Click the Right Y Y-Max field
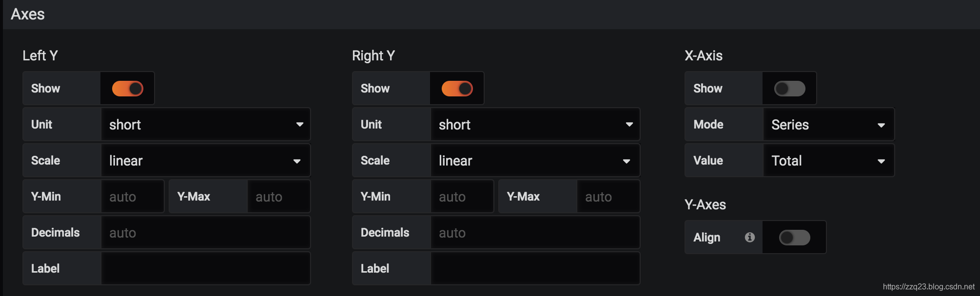This screenshot has width=980, height=296. tap(608, 197)
